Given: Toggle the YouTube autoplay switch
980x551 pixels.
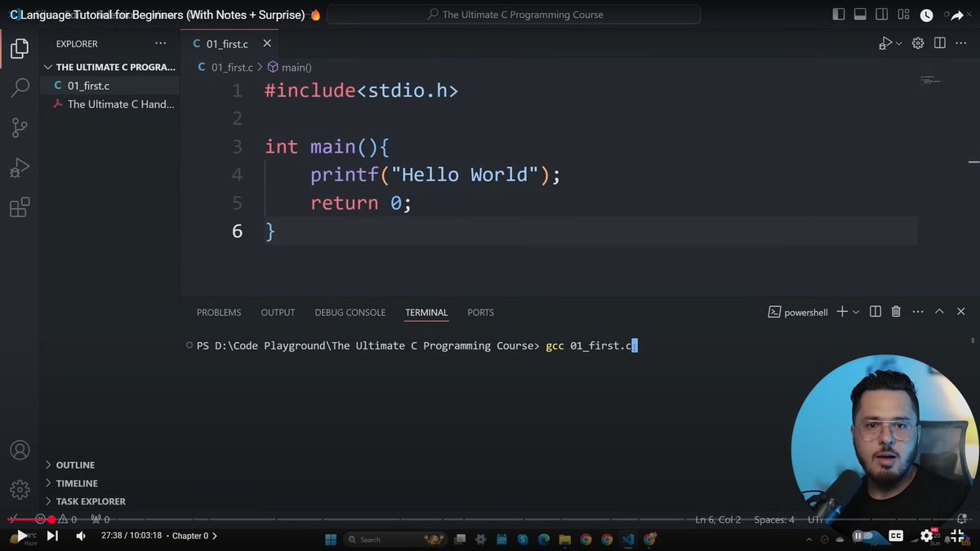Looking at the screenshot, I should coord(861,535).
